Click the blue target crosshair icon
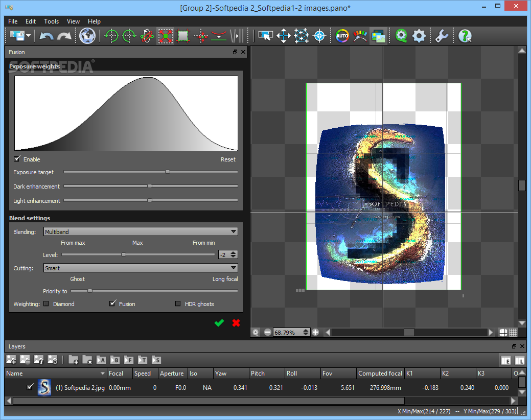 coord(319,36)
